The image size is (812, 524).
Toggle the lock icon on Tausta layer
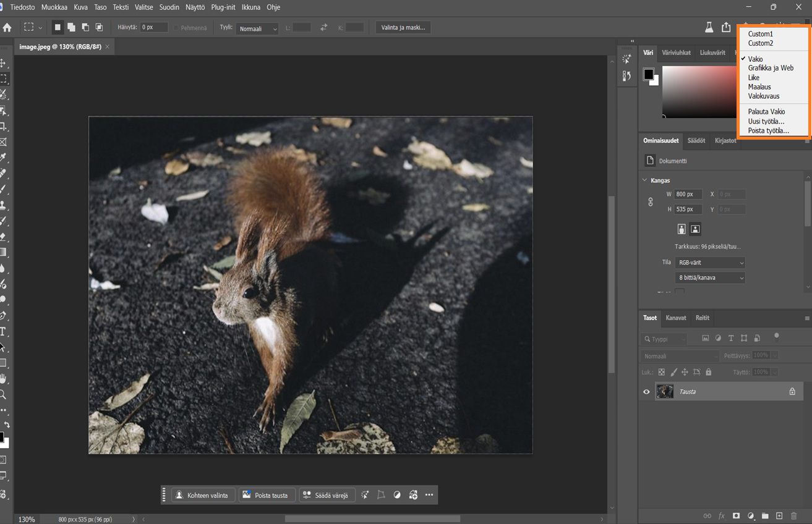pos(792,392)
